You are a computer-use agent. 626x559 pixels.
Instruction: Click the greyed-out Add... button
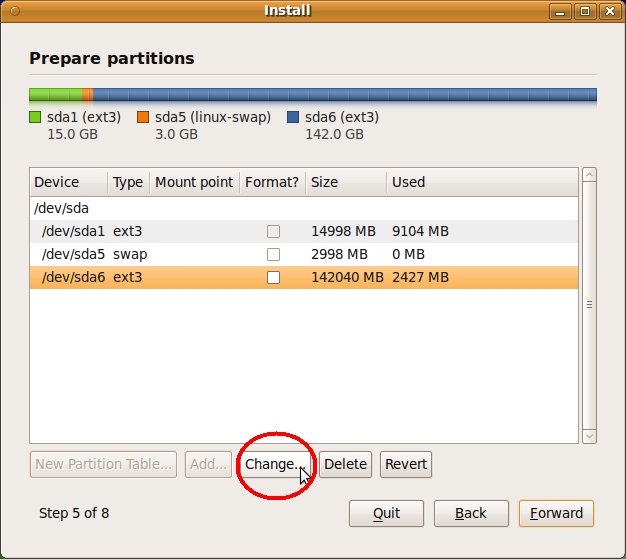click(208, 464)
